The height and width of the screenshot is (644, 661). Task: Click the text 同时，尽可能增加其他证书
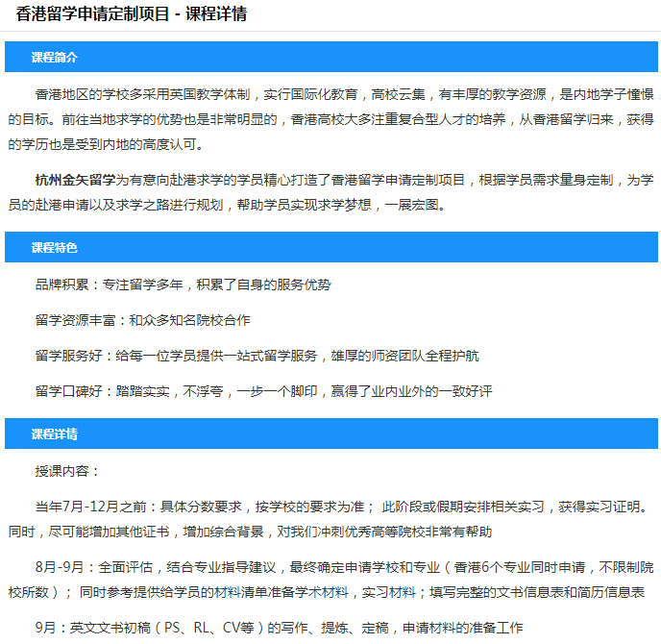(x=88, y=532)
